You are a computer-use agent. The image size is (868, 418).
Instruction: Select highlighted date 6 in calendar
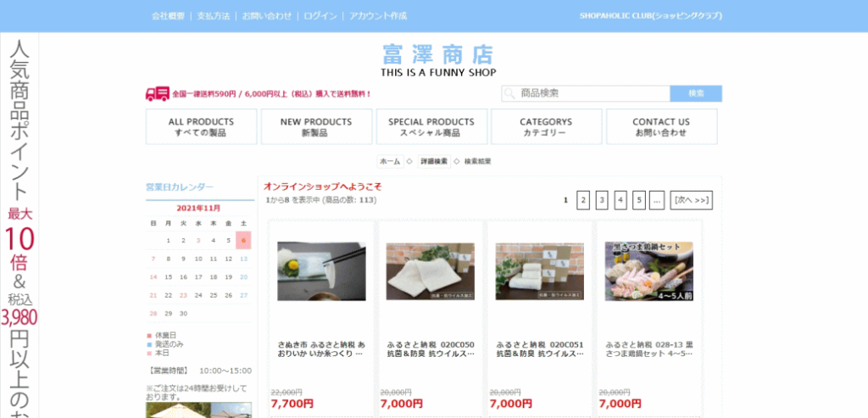(243, 240)
